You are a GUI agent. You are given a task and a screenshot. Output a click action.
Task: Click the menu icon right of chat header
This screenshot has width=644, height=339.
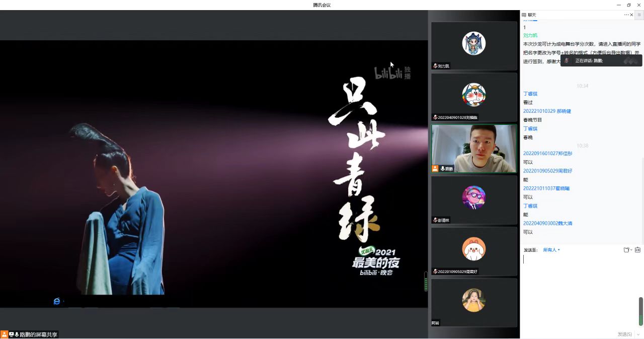pos(639,15)
